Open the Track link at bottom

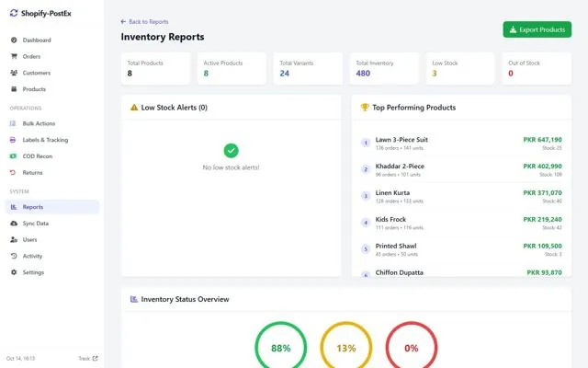pos(88,358)
